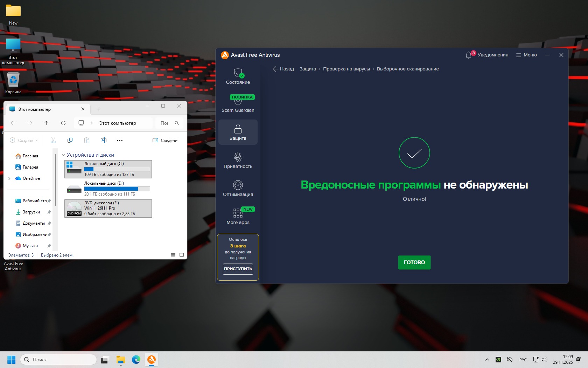Click the Protection (Защита) breadcrumb
Screen dimensions: 588x368
tap(307, 69)
